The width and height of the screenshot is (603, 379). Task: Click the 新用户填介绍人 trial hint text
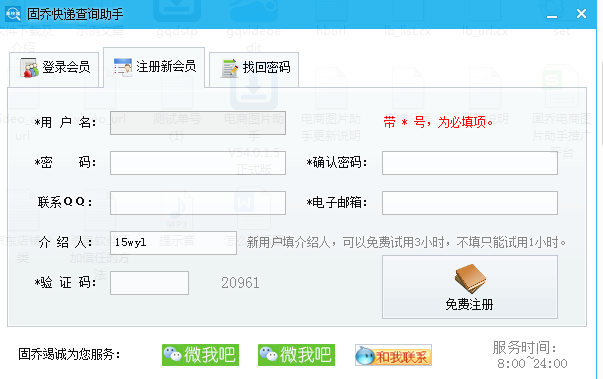pos(406,243)
